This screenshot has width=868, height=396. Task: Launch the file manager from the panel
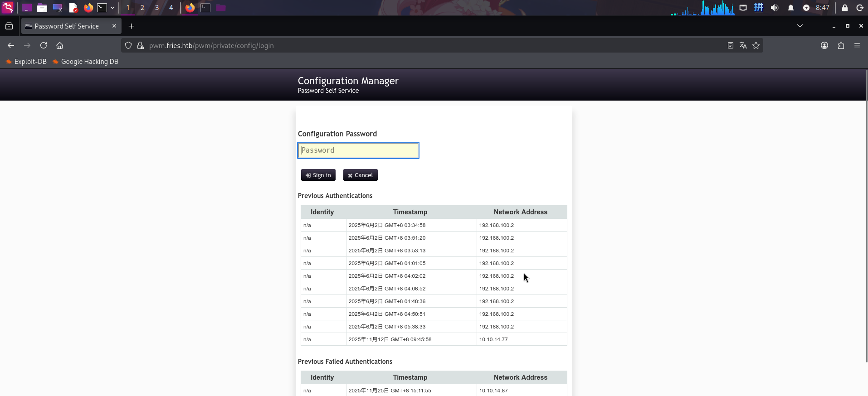[42, 8]
